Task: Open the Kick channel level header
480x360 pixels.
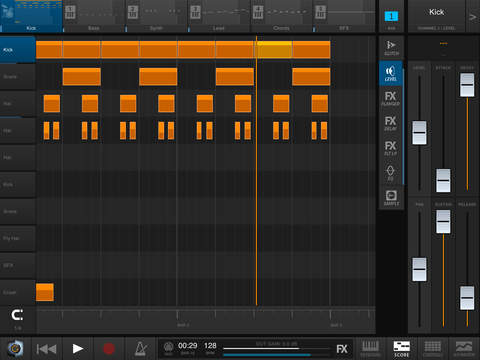Action: [x=437, y=16]
